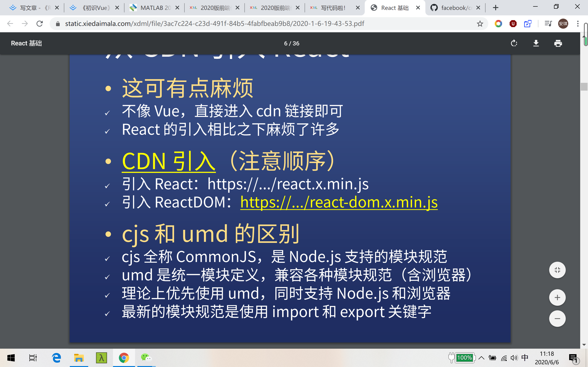Click the fit to page button
This screenshot has width=588, height=367.
point(557,270)
